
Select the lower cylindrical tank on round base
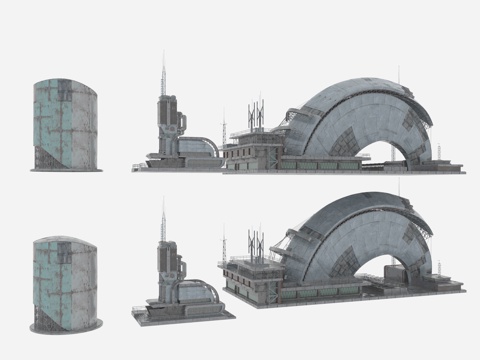(66, 284)
